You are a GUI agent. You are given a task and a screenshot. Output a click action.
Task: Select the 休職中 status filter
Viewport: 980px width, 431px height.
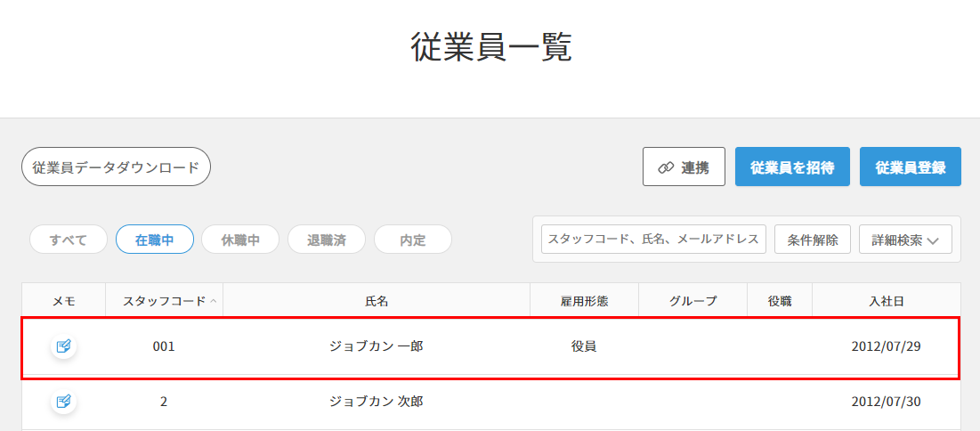coord(240,240)
